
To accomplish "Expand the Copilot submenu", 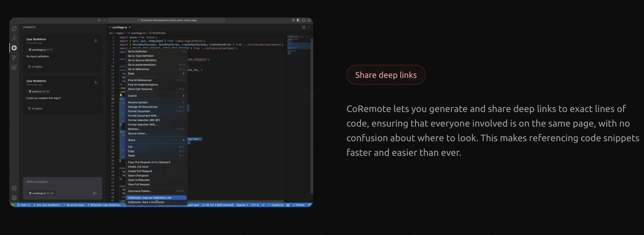I will pos(156,96).
